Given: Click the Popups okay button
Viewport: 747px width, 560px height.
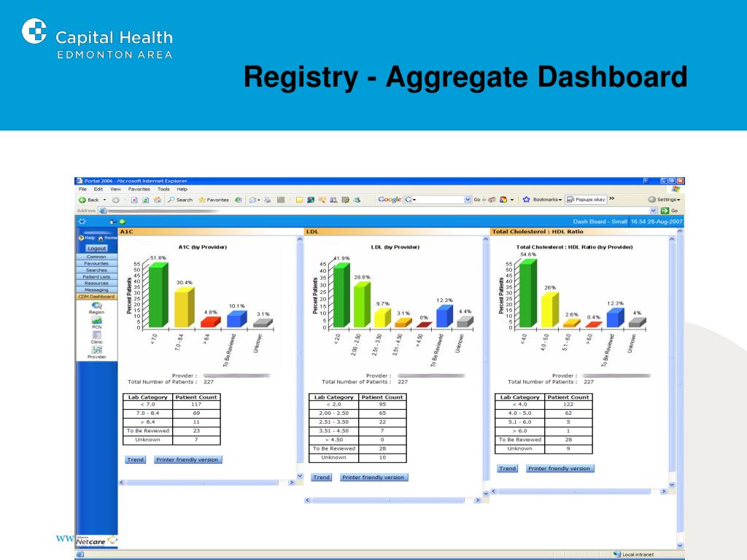Looking at the screenshot, I should pos(586,200).
